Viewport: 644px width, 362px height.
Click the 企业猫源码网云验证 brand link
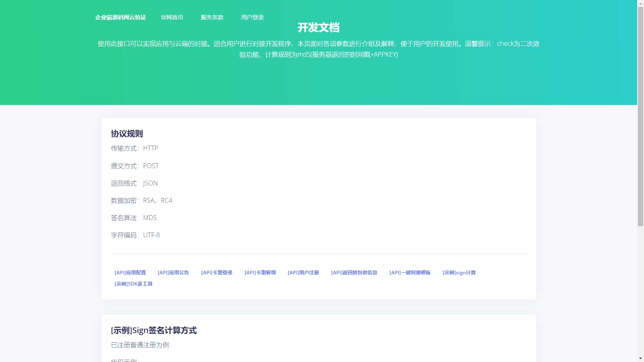121,17
